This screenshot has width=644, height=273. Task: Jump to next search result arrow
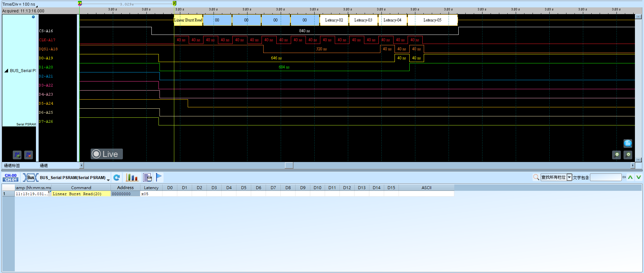pos(638,177)
